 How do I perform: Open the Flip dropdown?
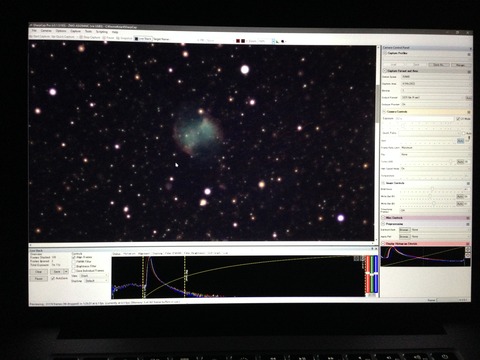click(436, 155)
